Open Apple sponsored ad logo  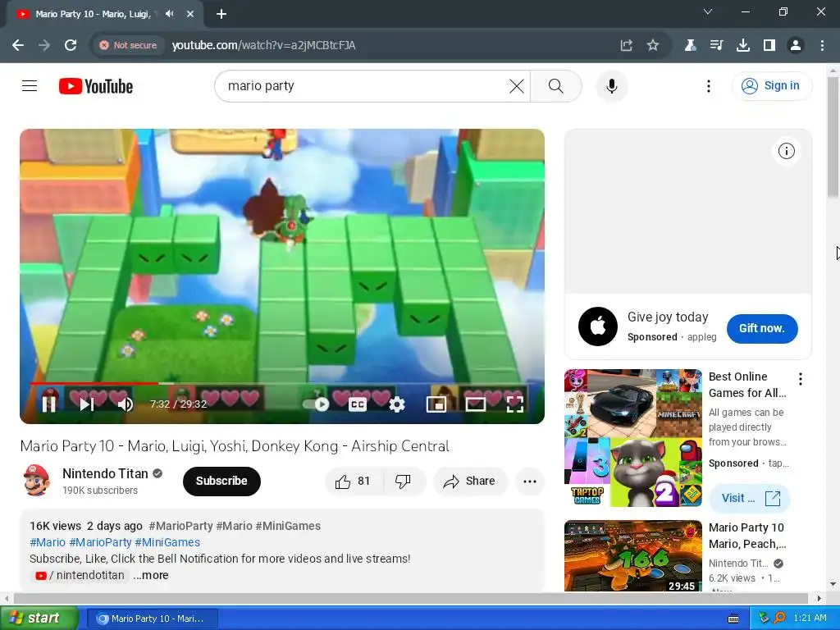(x=598, y=326)
